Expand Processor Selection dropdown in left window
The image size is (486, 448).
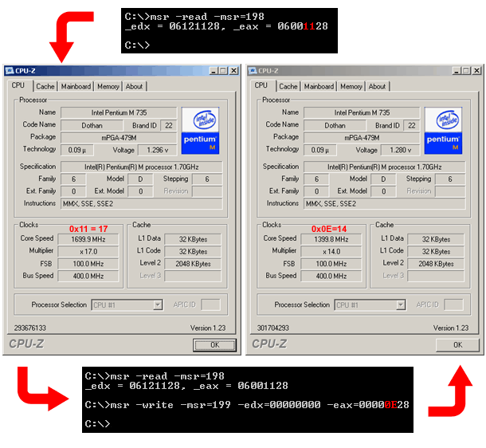[158, 305]
